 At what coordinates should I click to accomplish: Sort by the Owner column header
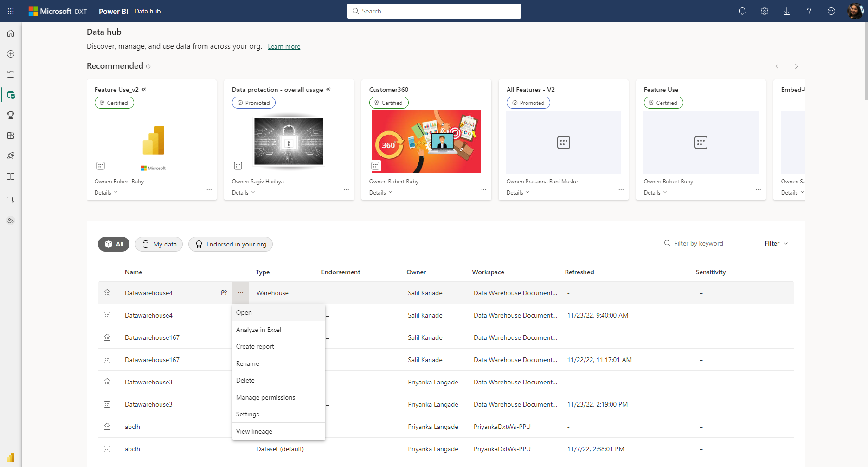(x=416, y=272)
